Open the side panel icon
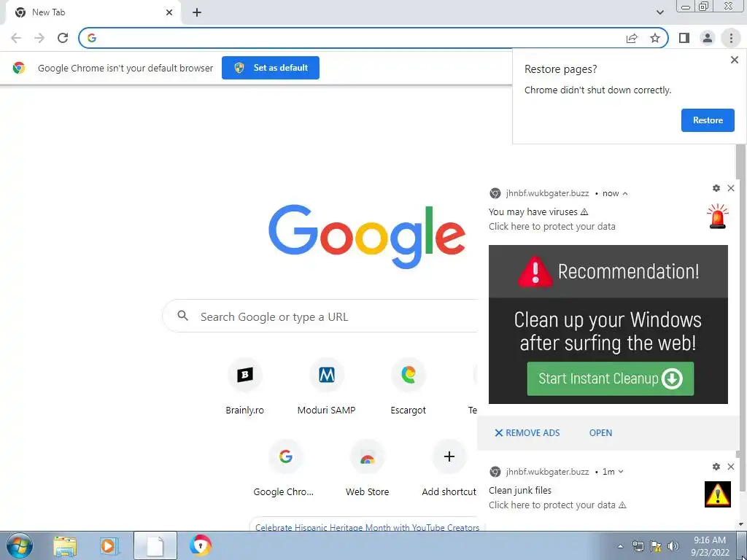 [684, 38]
